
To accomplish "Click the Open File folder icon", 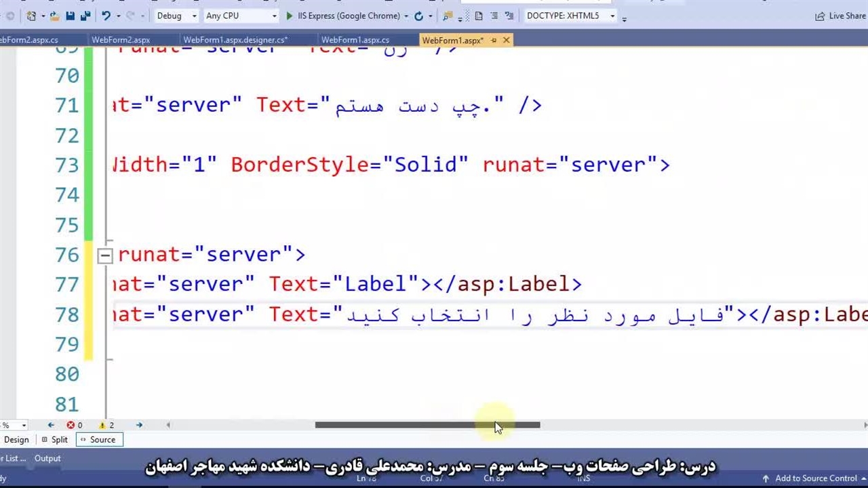I will [54, 16].
